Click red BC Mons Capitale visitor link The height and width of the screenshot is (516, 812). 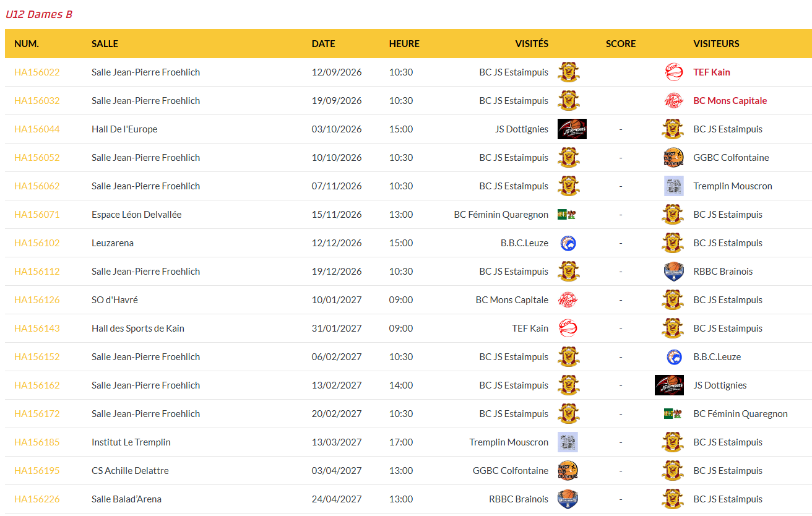coord(730,101)
